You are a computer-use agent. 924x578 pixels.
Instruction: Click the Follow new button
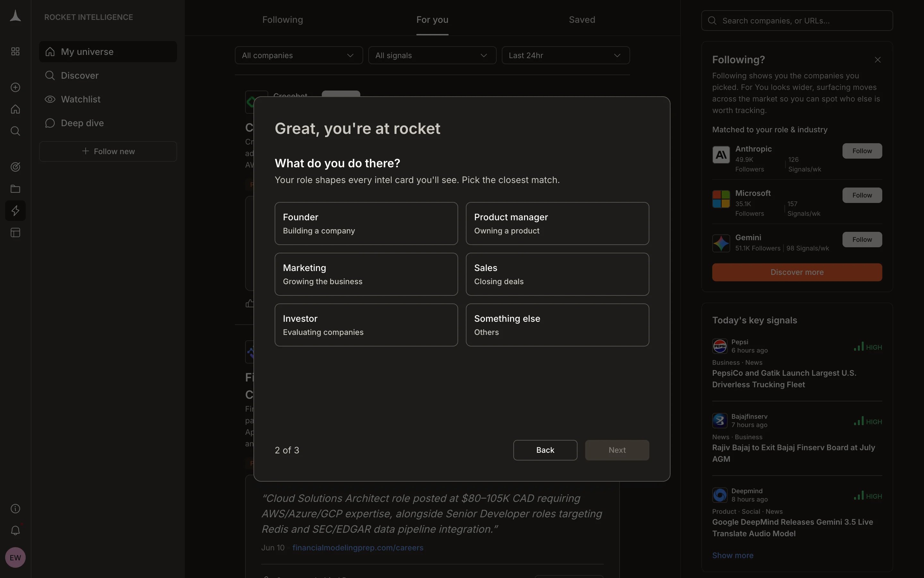coord(108,151)
